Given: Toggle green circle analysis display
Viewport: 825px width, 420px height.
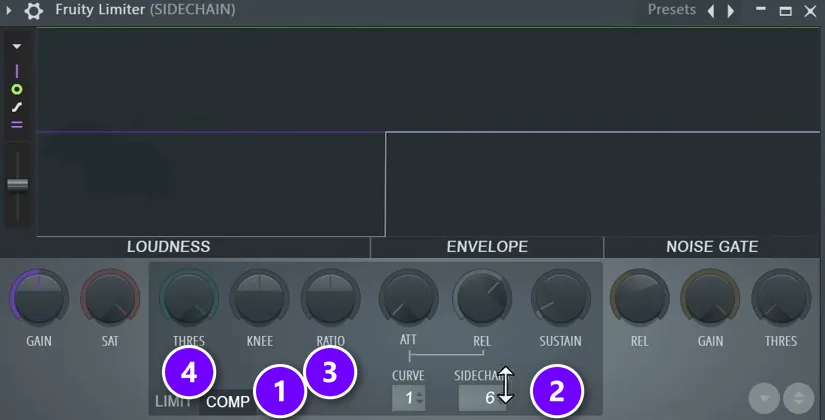Looking at the screenshot, I should pyautogui.click(x=17, y=89).
